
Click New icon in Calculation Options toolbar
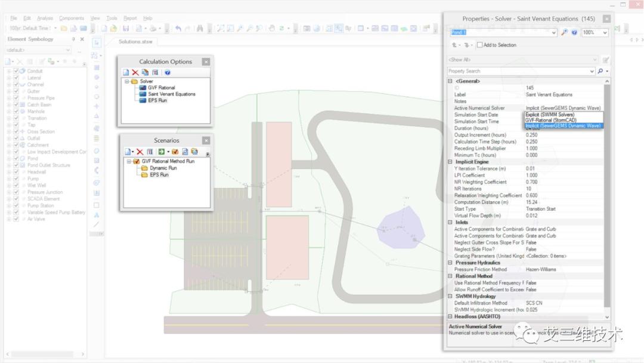click(x=126, y=72)
